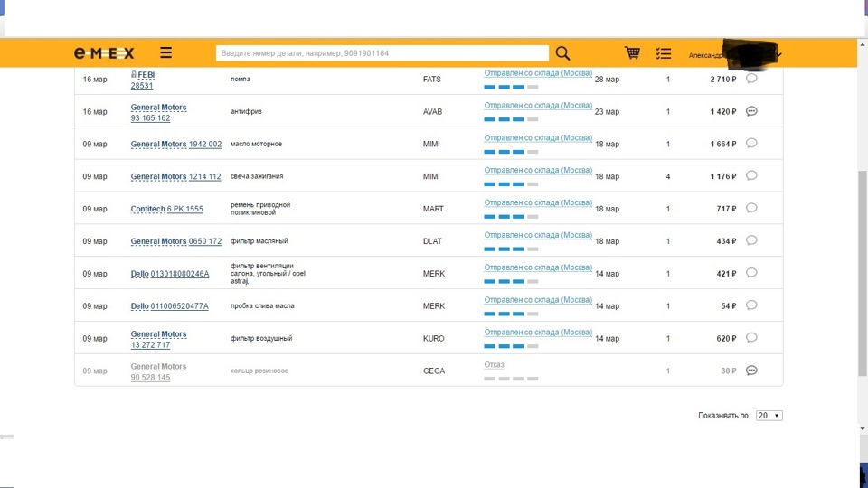Open comment bubble for фильтр воздушный row
The height and width of the screenshot is (488, 868).
(x=751, y=337)
